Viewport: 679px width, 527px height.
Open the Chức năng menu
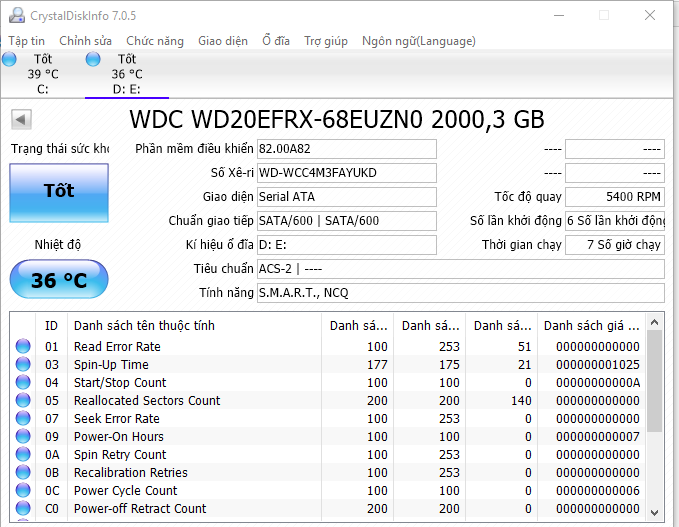[x=155, y=41]
